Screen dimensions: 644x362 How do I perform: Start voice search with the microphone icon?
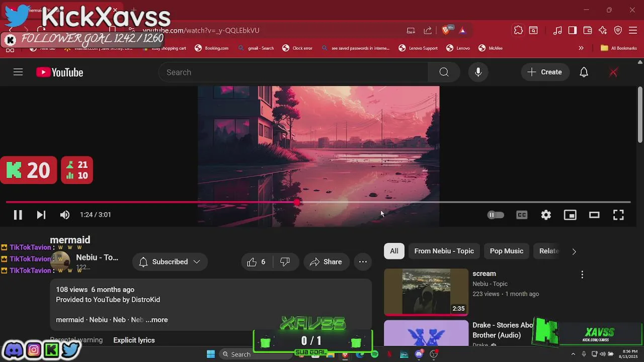click(x=478, y=72)
